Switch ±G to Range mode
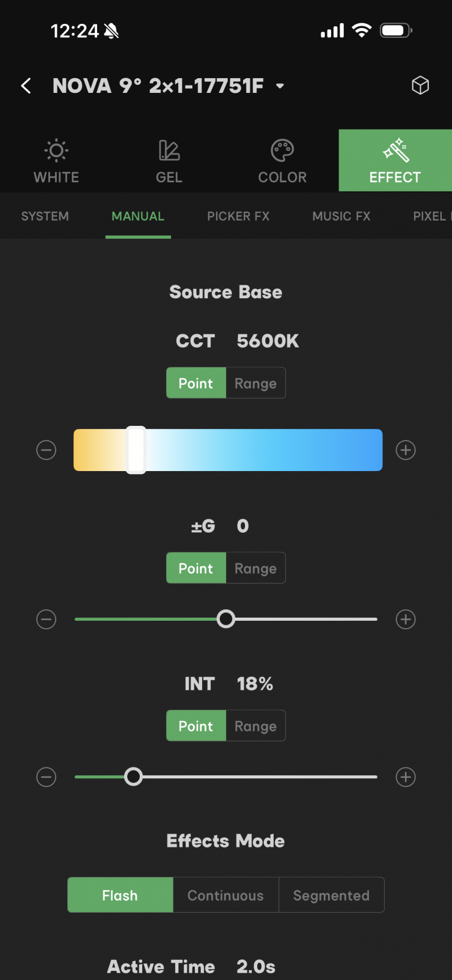The width and height of the screenshot is (452, 980). coord(255,568)
